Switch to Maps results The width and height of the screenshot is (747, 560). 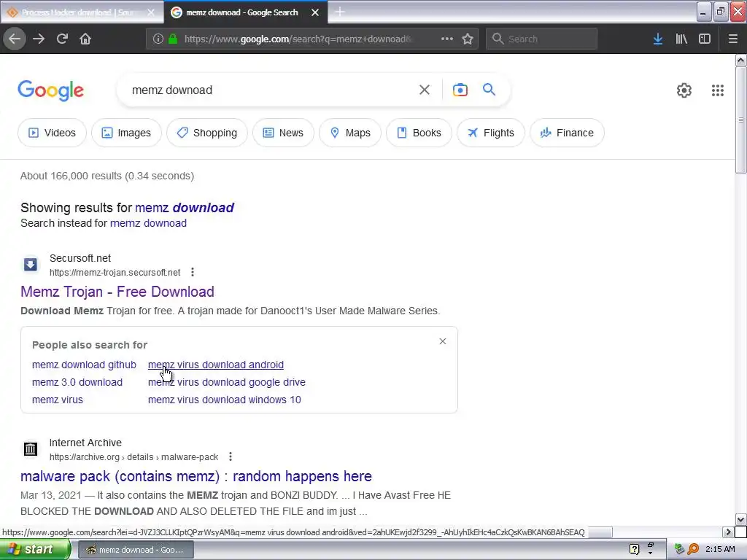349,133
